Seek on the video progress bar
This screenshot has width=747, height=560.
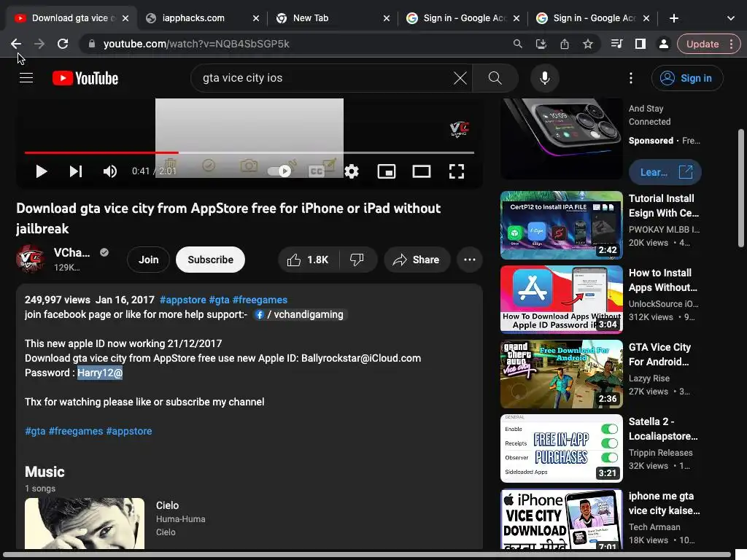(x=249, y=153)
